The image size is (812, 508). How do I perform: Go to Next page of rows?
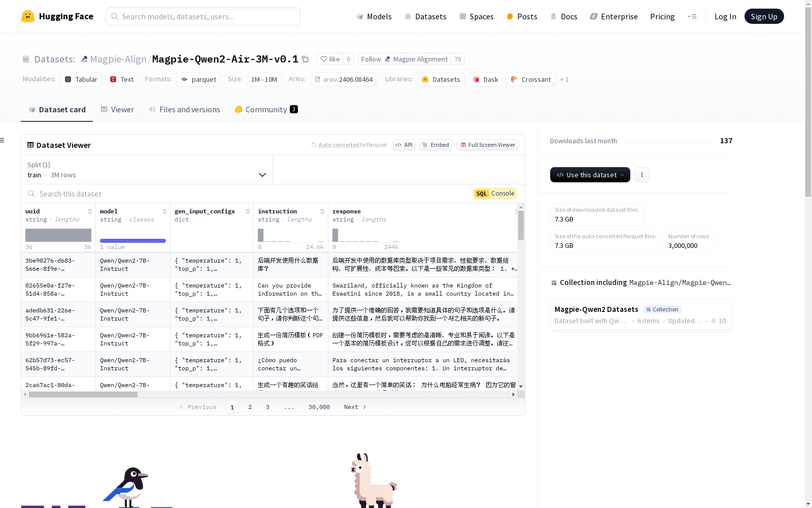pyautogui.click(x=355, y=407)
